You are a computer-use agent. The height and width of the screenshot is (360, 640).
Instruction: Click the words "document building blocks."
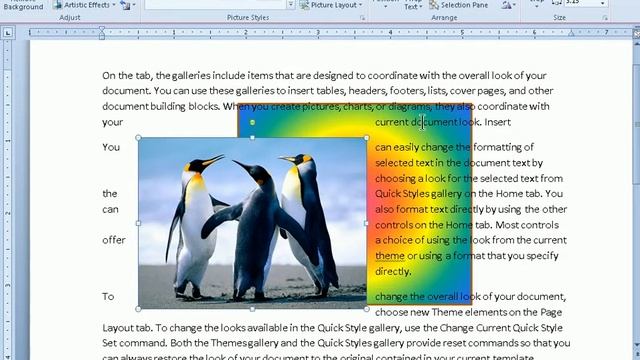pos(161,107)
